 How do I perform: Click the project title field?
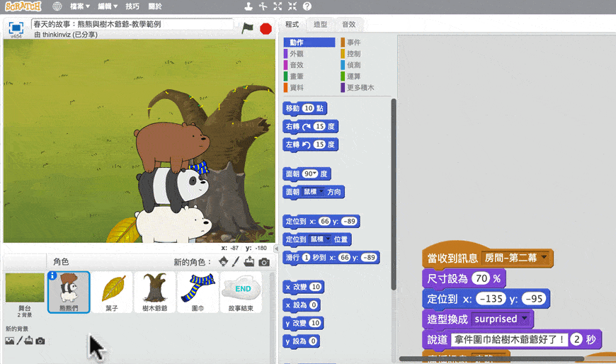(132, 24)
